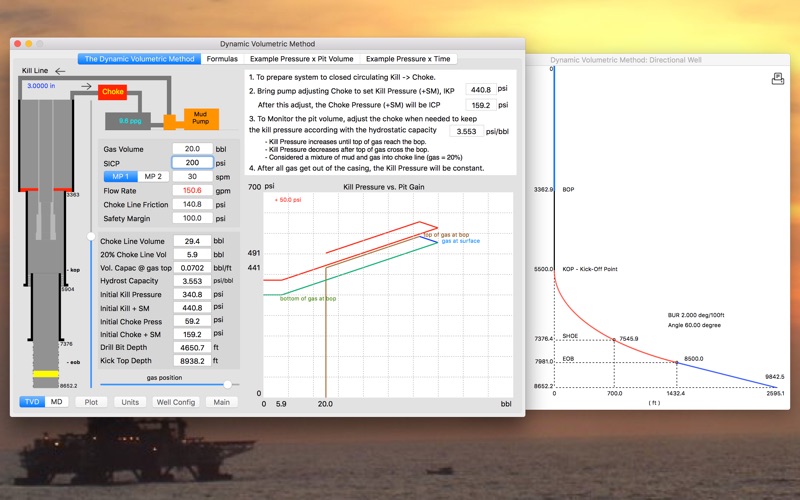Click the Main button
The height and width of the screenshot is (500, 800).
point(221,402)
